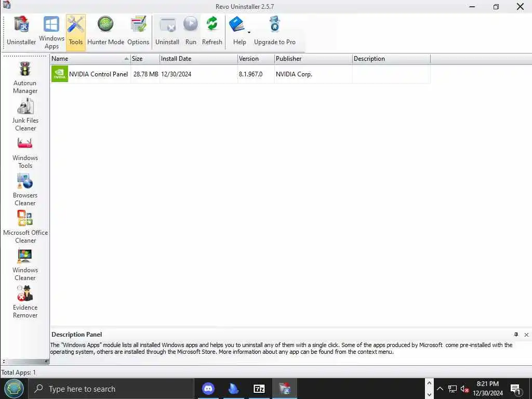532x399 pixels.
Task: Close the Description Panel
Action: [x=526, y=335]
